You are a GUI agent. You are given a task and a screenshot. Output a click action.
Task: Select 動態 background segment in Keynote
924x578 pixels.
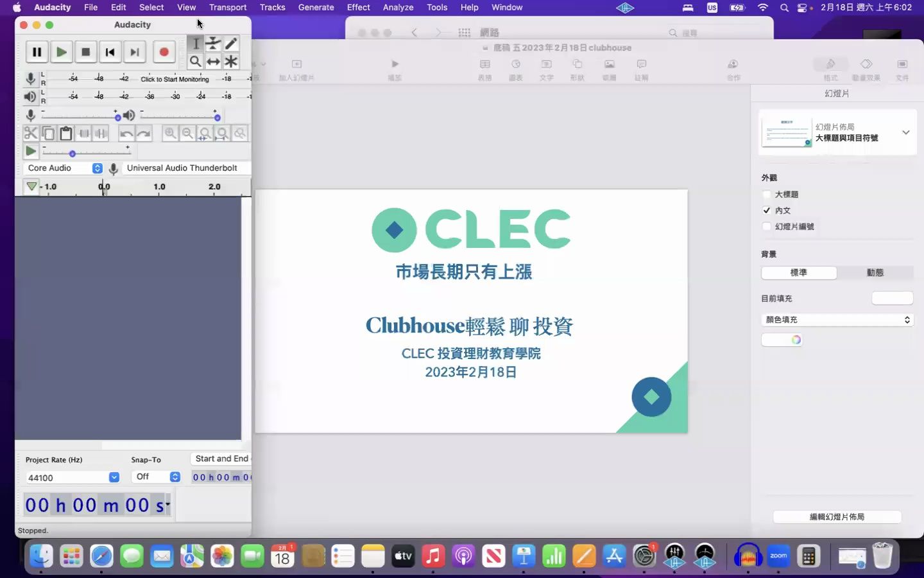(875, 272)
